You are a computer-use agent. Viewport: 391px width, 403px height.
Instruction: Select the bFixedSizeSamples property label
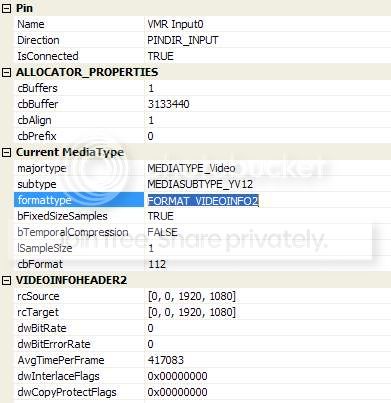[62, 216]
